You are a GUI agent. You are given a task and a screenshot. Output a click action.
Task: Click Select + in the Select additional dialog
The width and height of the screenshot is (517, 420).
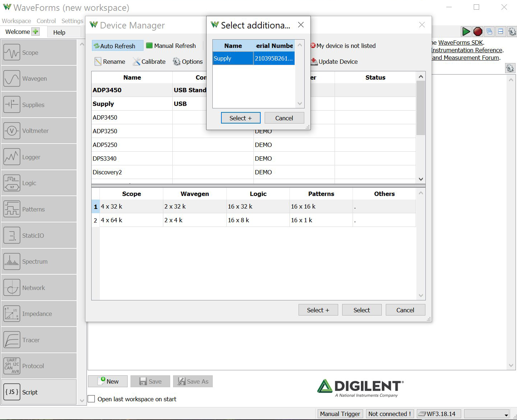241,118
